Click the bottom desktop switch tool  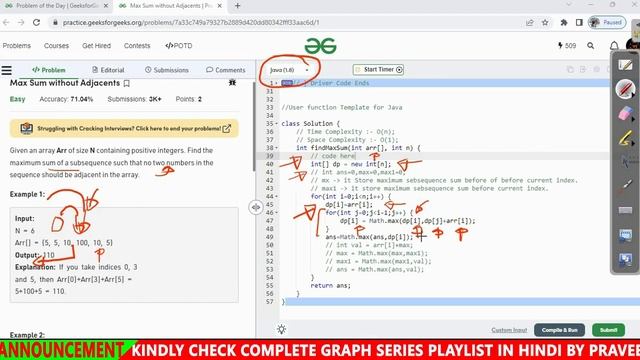coord(625,259)
